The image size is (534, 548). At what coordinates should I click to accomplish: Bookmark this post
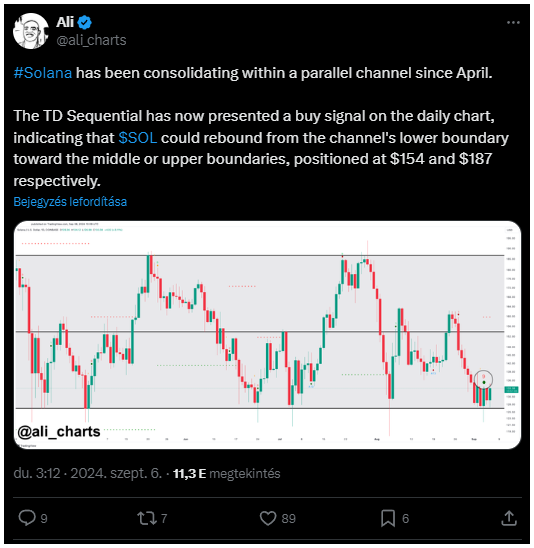(x=388, y=518)
